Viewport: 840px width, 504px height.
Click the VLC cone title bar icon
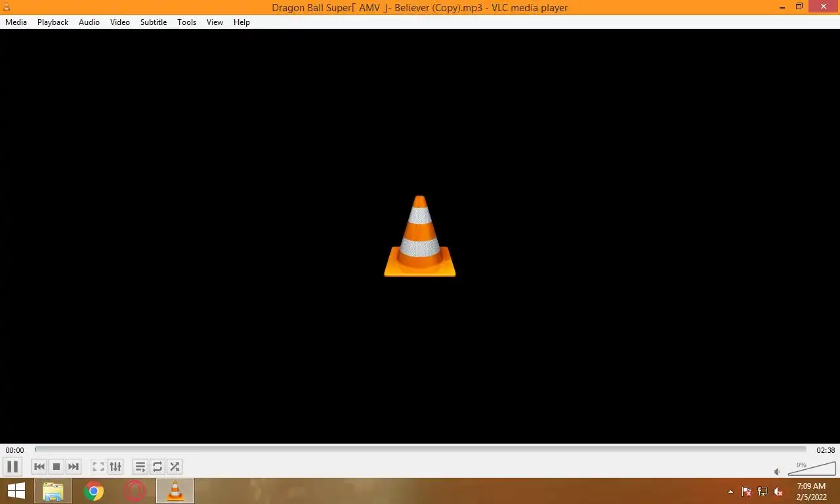(7, 7)
